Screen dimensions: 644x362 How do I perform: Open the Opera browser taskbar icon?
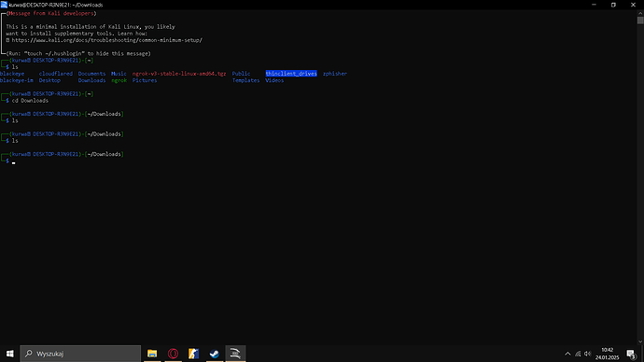coord(173,354)
